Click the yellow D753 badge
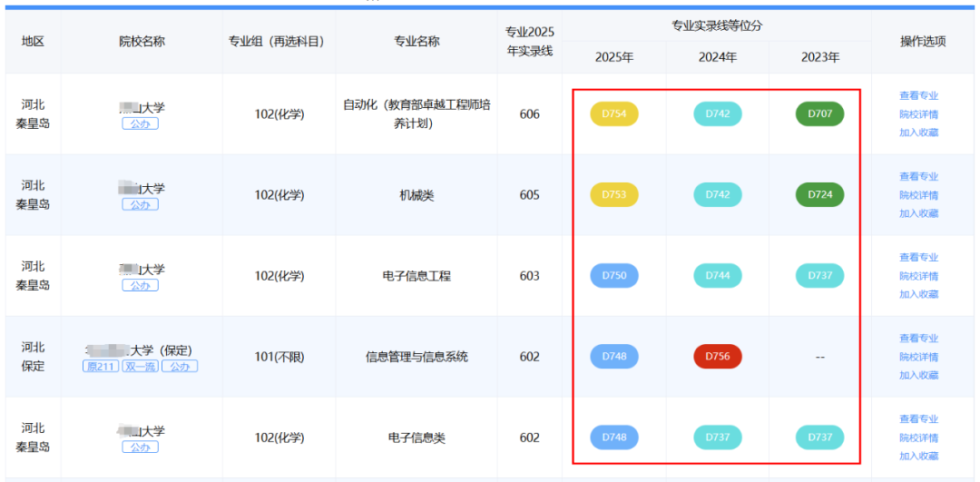 (614, 194)
